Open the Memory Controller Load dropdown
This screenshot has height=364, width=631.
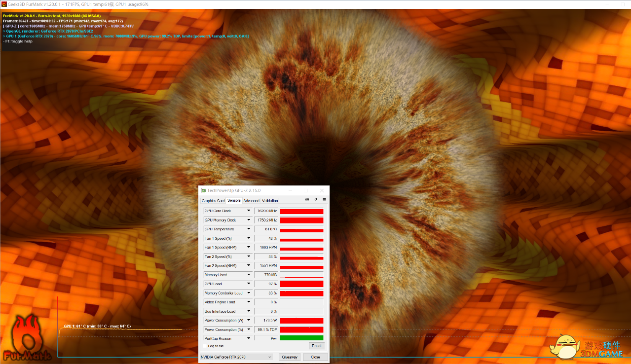point(249,293)
